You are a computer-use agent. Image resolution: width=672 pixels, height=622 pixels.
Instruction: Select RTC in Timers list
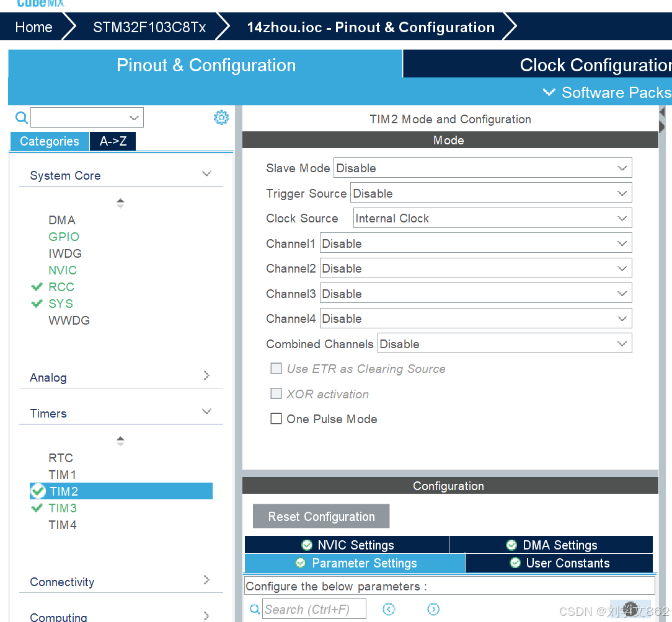pos(61,457)
